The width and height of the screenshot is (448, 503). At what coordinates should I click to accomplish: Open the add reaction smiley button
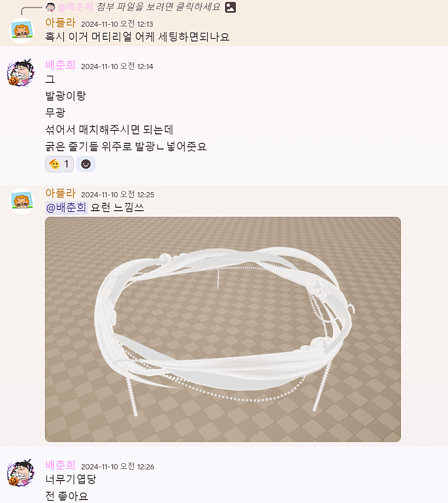coord(86,164)
